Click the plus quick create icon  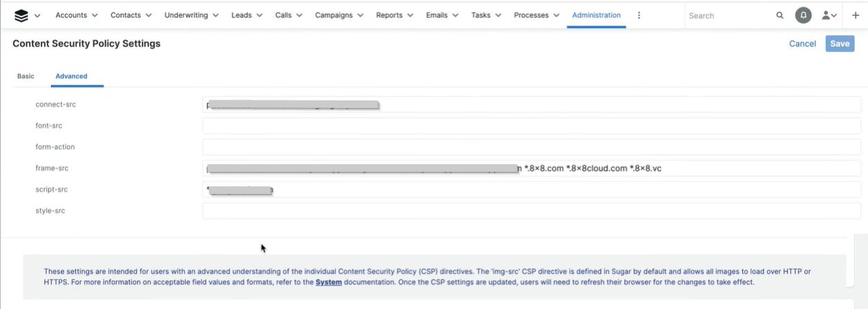pyautogui.click(x=856, y=15)
